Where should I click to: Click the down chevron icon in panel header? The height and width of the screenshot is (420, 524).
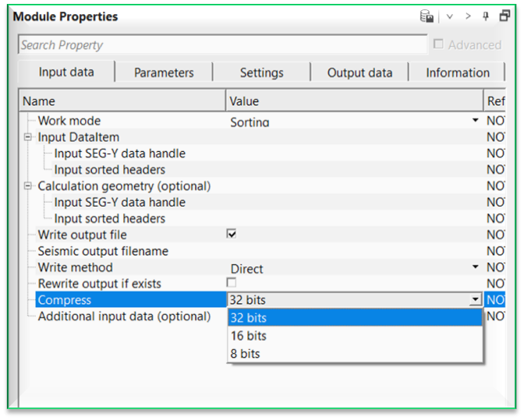coord(449,16)
